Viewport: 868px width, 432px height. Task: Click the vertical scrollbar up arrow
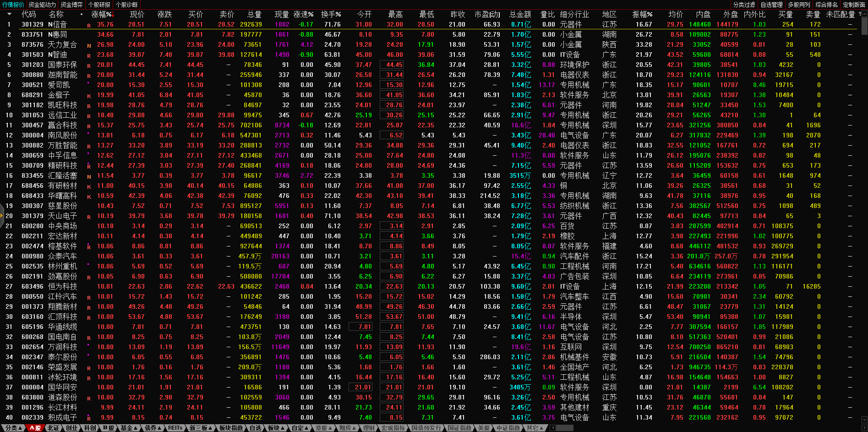864,14
